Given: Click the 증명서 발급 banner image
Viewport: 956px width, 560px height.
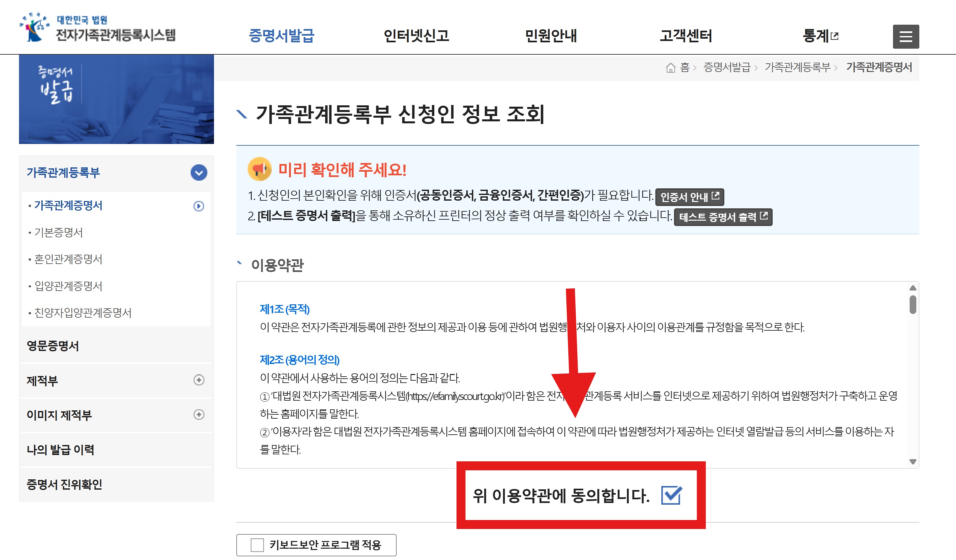Looking at the screenshot, I should coord(116,99).
